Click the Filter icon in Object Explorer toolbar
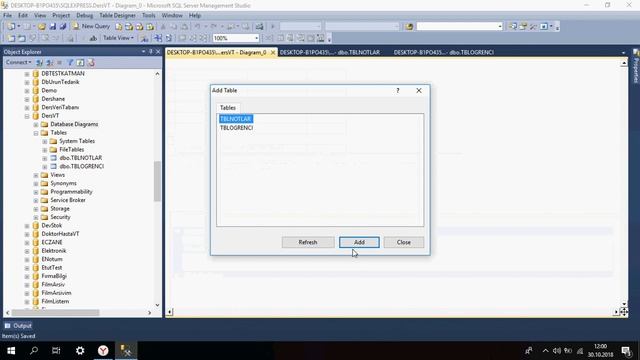This screenshot has width=640, height=360. (70, 62)
